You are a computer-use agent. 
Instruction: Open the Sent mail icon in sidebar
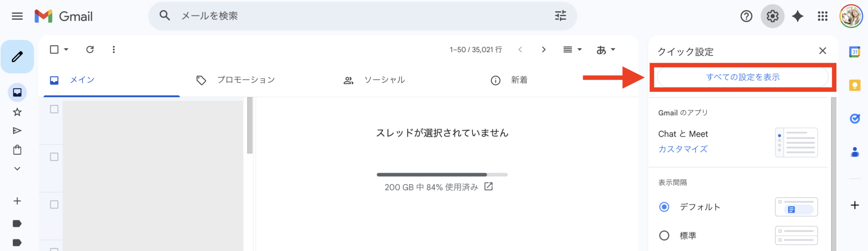[17, 131]
